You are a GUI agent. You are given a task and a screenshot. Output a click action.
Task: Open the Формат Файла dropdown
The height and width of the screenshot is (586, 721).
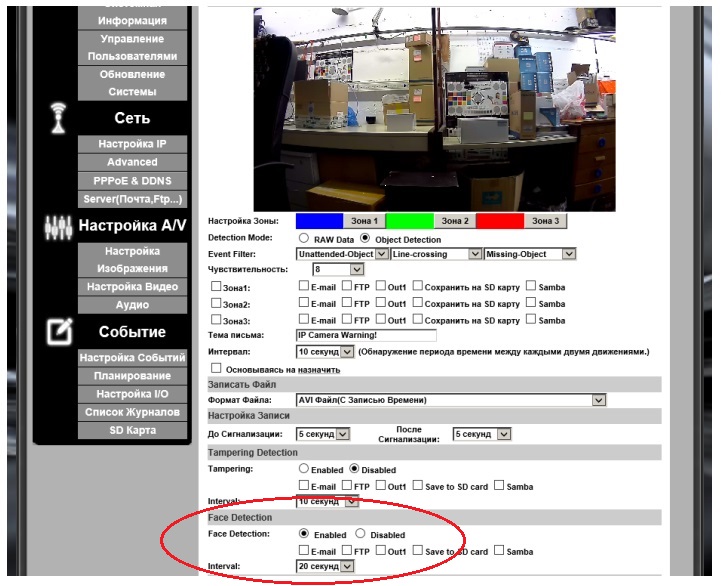tap(451, 400)
